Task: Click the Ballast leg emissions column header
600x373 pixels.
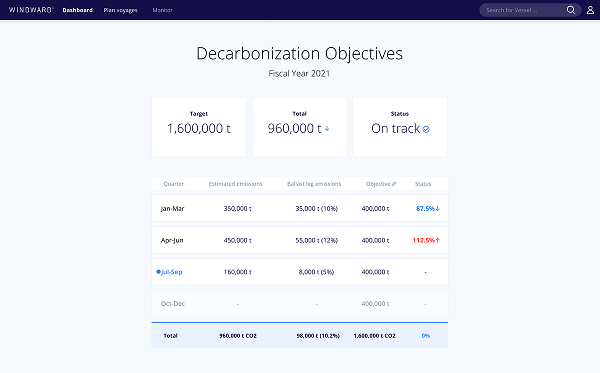Action: [x=314, y=184]
